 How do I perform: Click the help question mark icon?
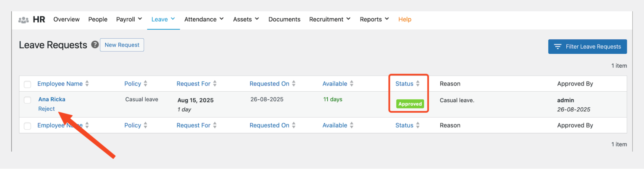click(x=95, y=45)
